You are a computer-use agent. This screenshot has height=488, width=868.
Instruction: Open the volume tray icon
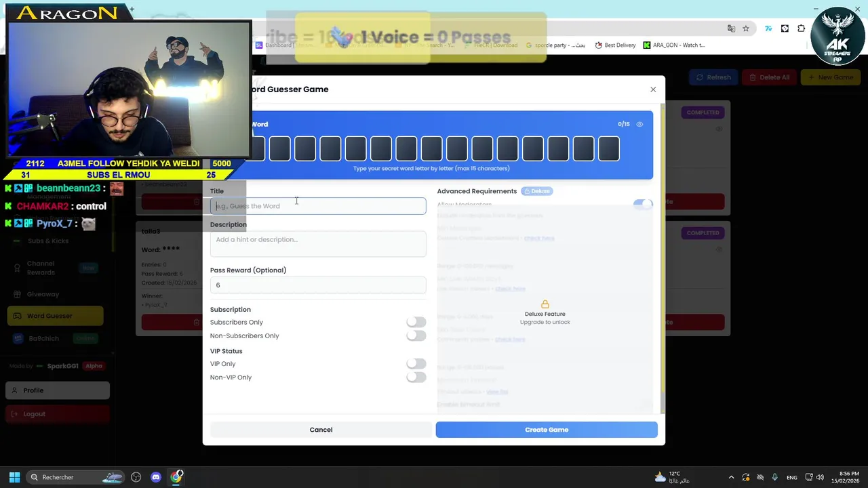point(821,477)
